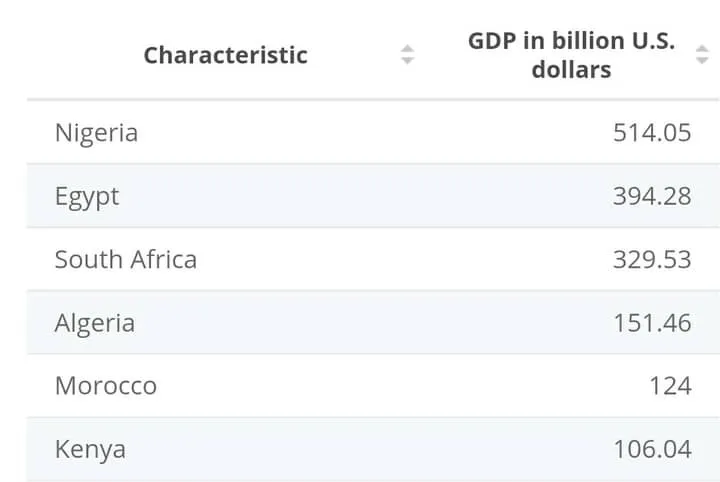The height and width of the screenshot is (482, 720).
Task: Click the down arrow beside Characteristic
Action: point(407,61)
